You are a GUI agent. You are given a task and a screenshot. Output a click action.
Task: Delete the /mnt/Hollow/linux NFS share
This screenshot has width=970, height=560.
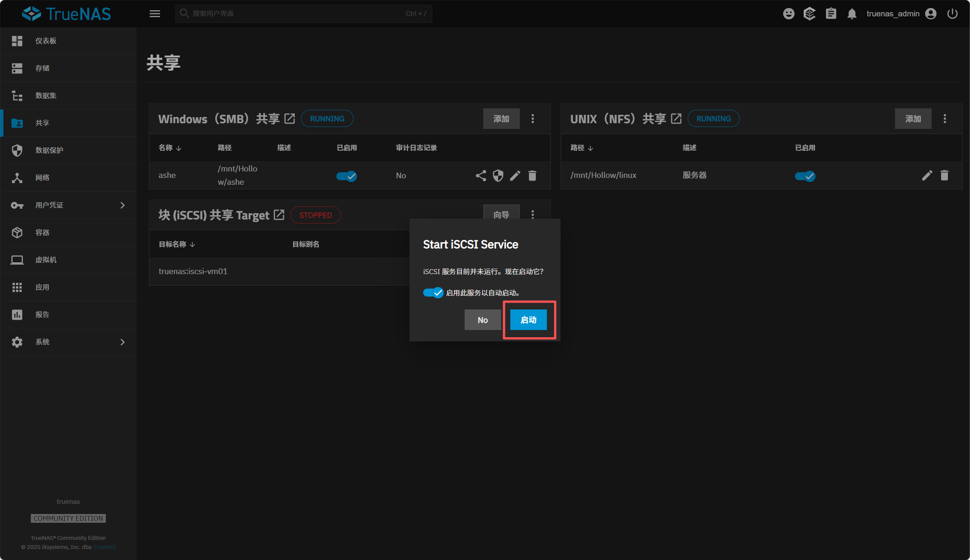(x=944, y=175)
